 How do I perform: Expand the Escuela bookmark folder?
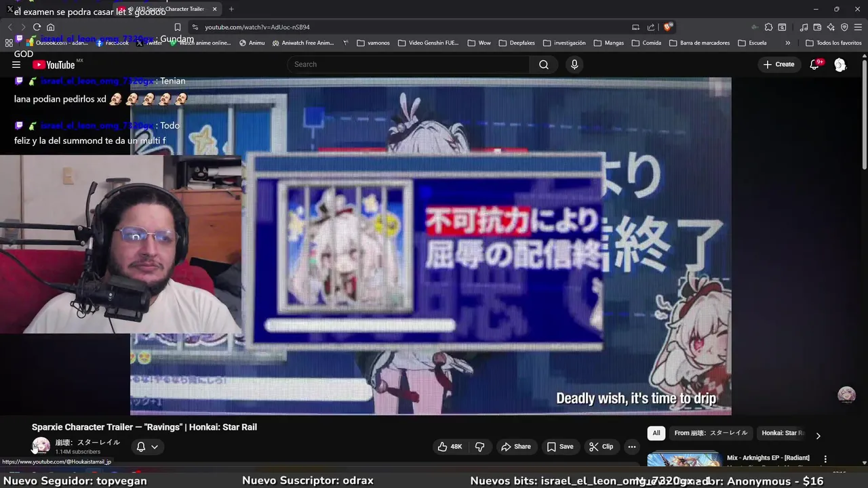[752, 43]
